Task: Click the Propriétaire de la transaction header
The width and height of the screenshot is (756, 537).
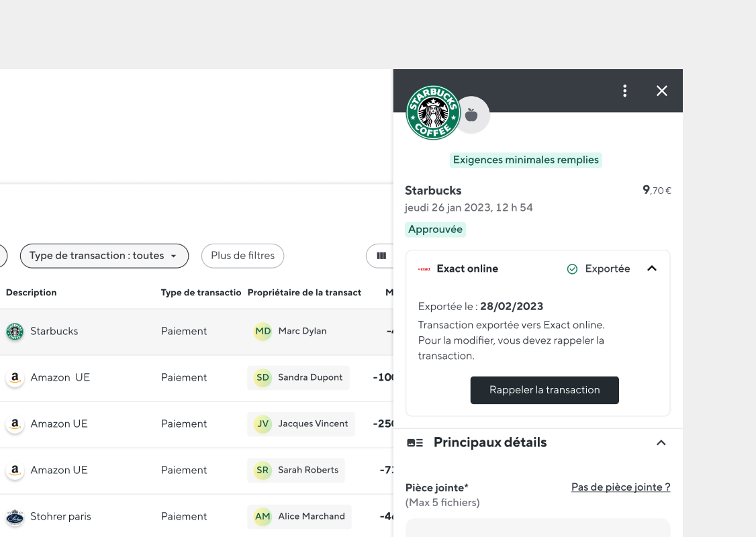Action: (304, 293)
